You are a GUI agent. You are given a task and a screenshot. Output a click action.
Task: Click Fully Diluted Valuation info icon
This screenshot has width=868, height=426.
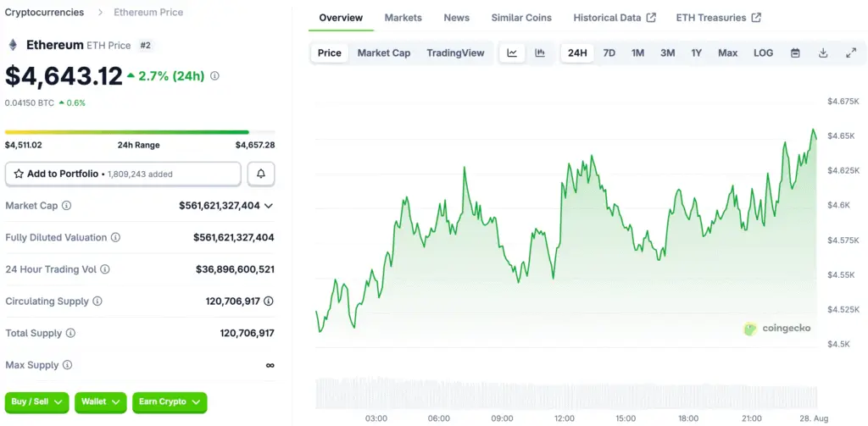point(115,237)
